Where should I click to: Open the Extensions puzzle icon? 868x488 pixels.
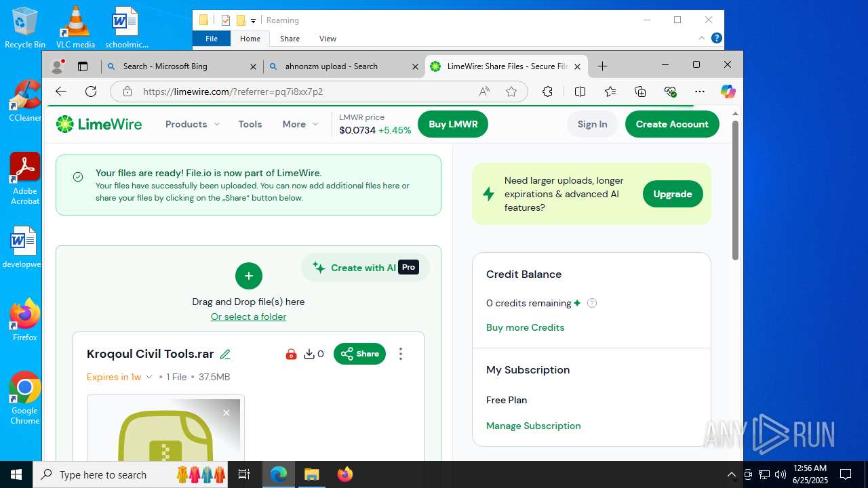point(547,91)
